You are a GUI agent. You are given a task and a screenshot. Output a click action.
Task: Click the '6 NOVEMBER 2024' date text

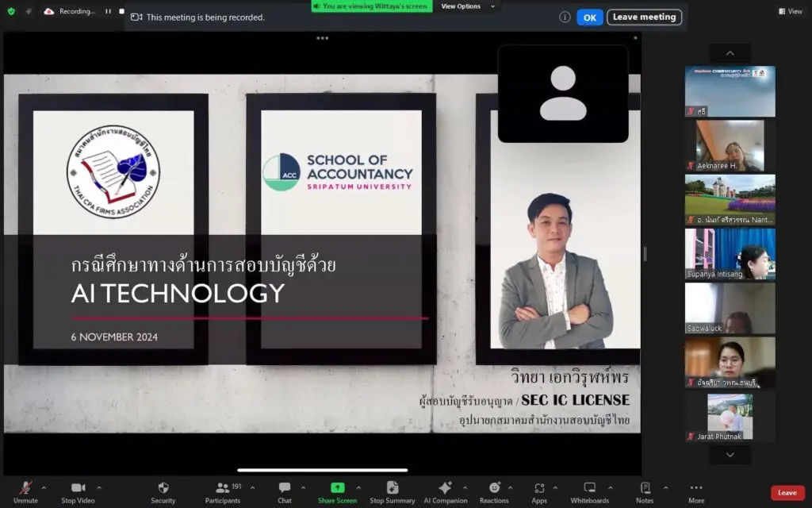click(114, 337)
